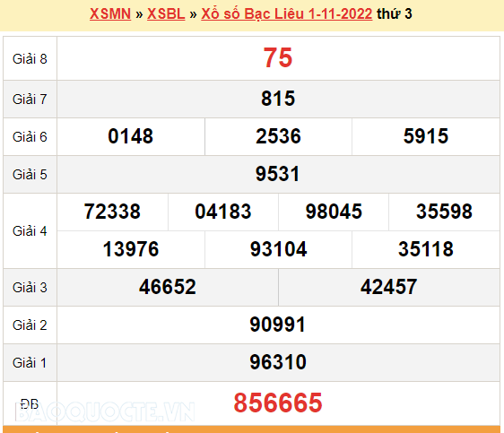The width and height of the screenshot is (504, 433).
Task: Click the ĐB row label
Action: coord(30,403)
